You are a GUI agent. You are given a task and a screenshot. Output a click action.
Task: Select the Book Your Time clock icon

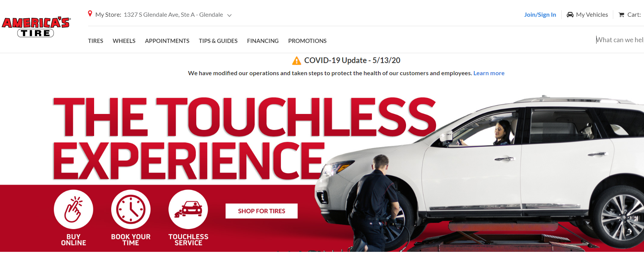(x=131, y=209)
